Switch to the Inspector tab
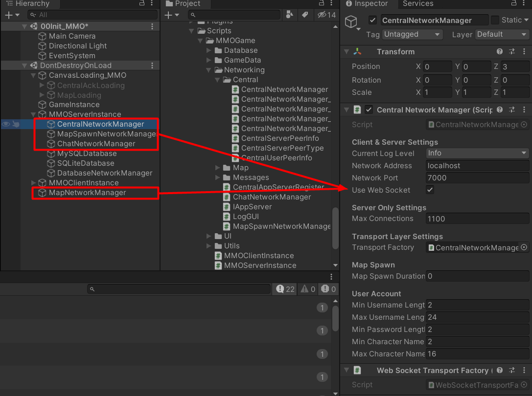 click(x=367, y=3)
